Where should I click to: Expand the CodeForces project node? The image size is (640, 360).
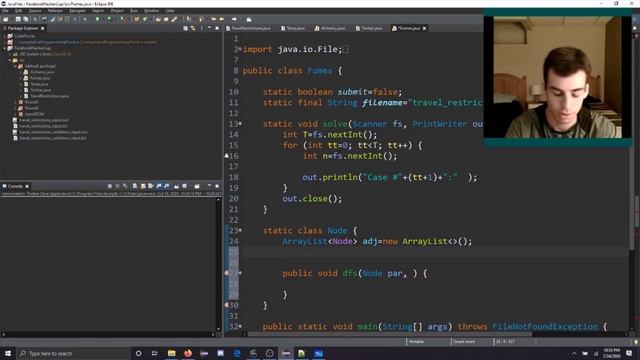point(5,36)
